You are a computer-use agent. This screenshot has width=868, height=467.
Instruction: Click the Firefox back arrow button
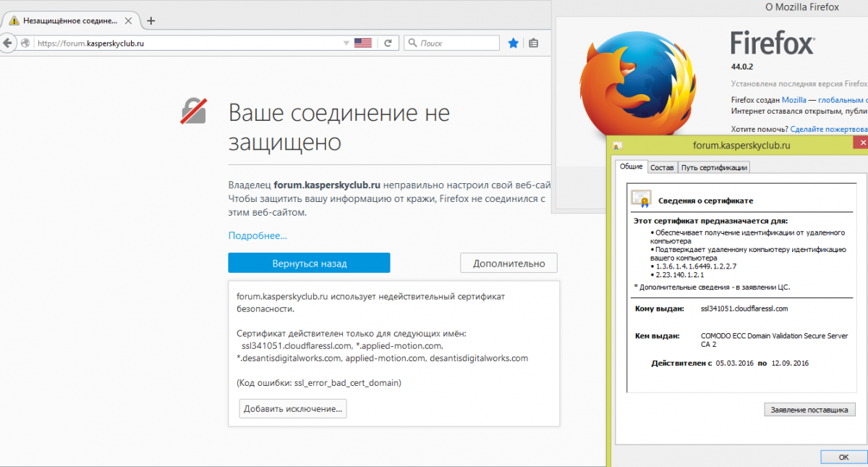click(7, 43)
